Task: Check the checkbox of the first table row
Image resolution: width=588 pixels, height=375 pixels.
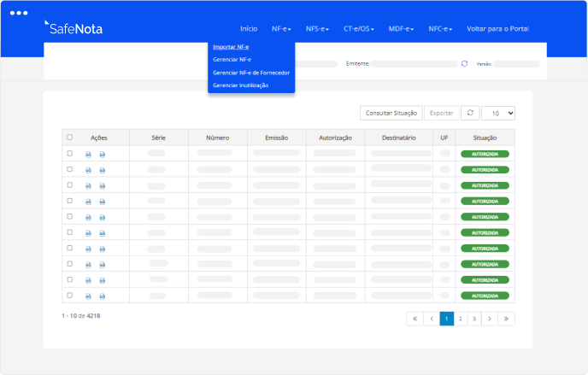Action: [x=70, y=154]
